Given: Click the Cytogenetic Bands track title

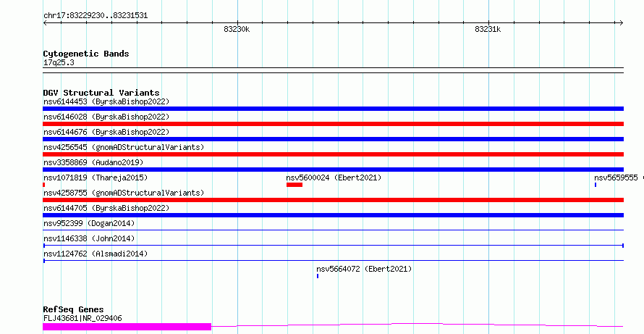Looking at the screenshot, I should 86,54.
